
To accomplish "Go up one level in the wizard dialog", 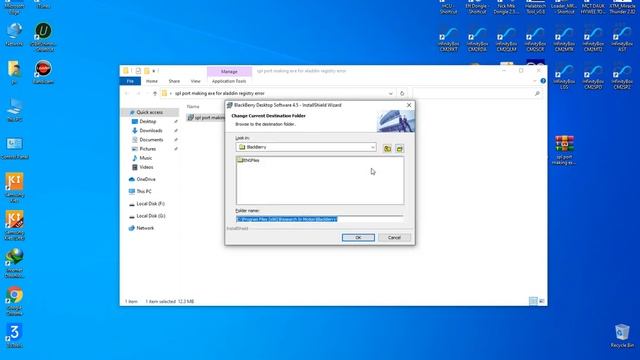I will (x=387, y=149).
